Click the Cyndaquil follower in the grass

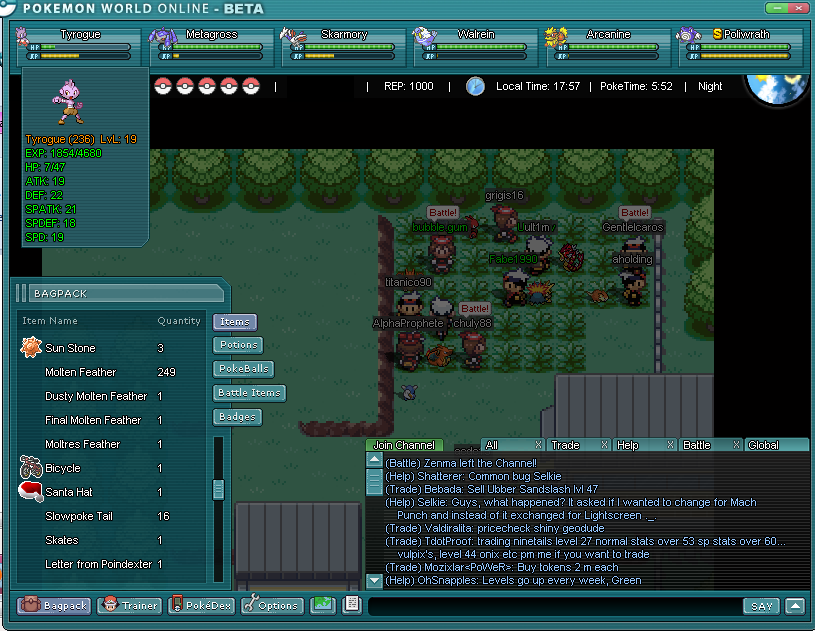pos(539,292)
